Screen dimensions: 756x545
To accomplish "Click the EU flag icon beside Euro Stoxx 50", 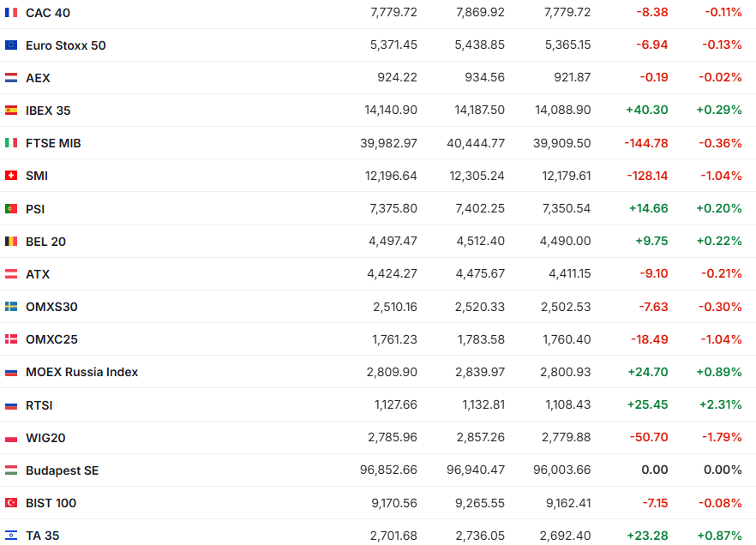I will [11, 45].
